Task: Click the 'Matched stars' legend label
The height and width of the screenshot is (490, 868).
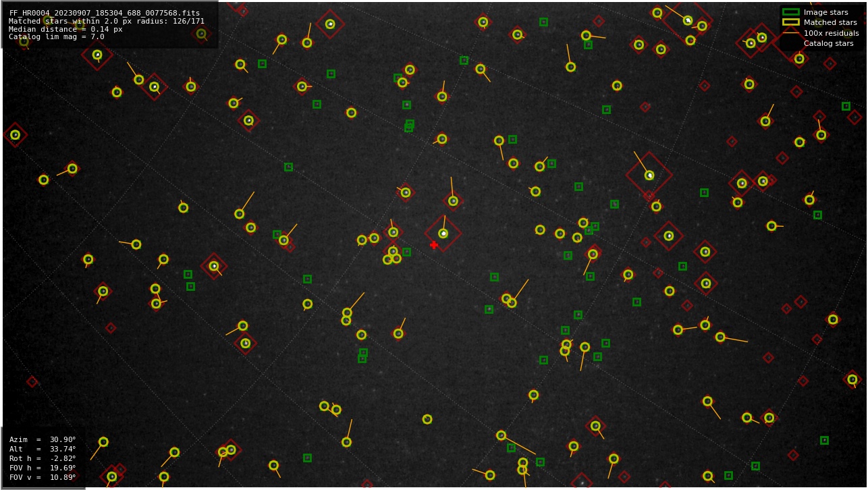Action: (x=830, y=22)
